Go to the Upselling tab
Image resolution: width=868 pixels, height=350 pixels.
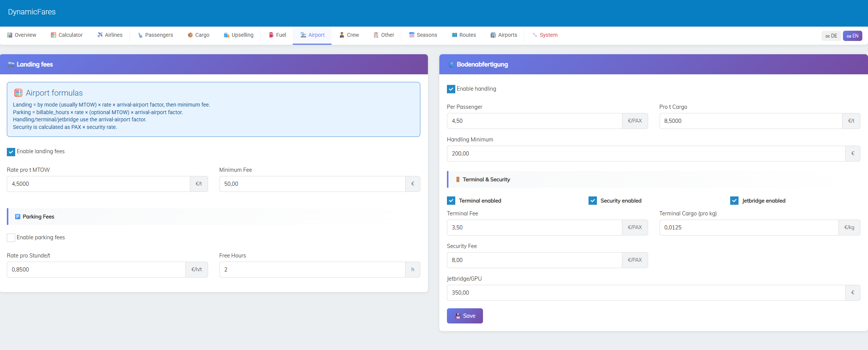click(x=238, y=35)
